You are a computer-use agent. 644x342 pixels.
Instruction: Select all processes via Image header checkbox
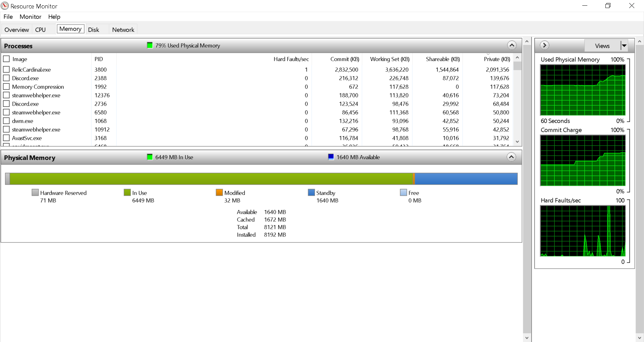coord(6,59)
